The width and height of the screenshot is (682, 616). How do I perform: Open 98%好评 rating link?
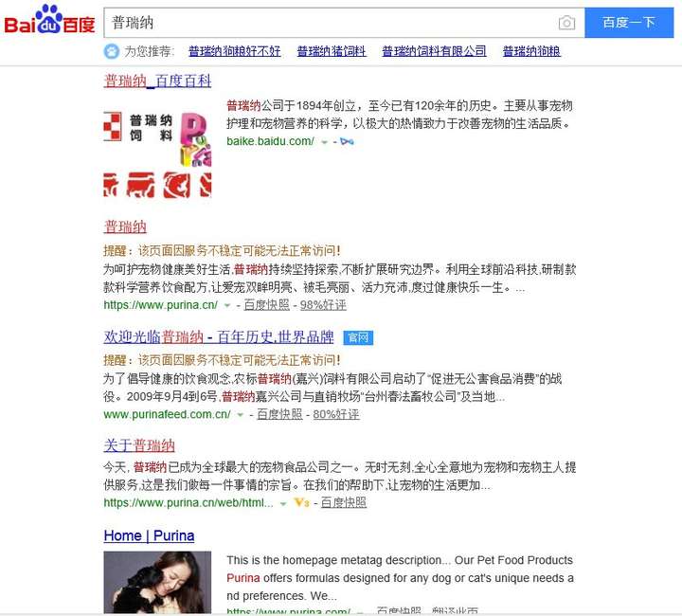(x=323, y=305)
